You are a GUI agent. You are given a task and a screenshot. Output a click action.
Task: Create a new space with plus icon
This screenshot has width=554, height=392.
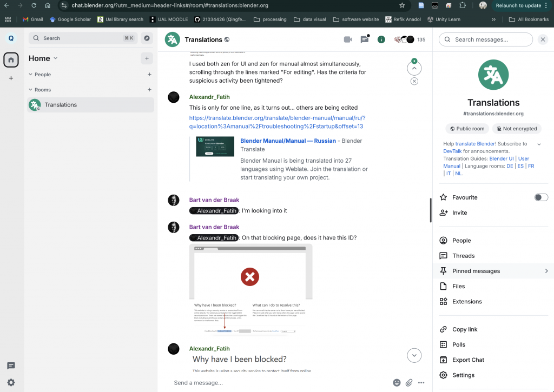click(11, 78)
